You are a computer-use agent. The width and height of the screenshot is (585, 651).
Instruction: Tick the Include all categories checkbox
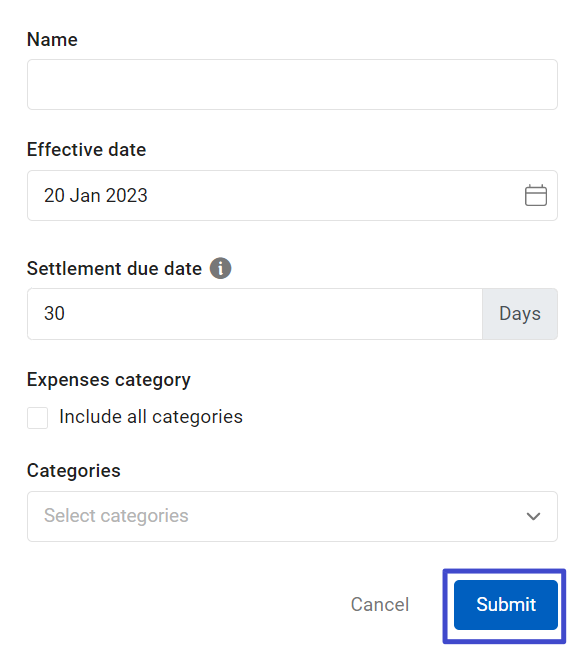click(37, 417)
